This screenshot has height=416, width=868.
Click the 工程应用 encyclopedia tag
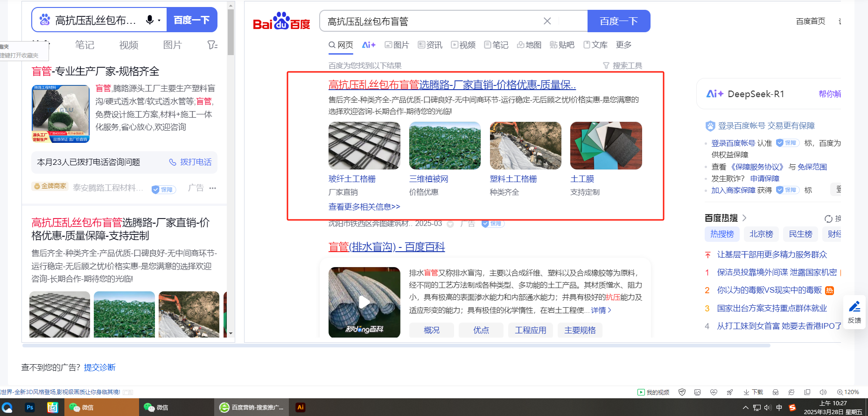click(x=531, y=330)
